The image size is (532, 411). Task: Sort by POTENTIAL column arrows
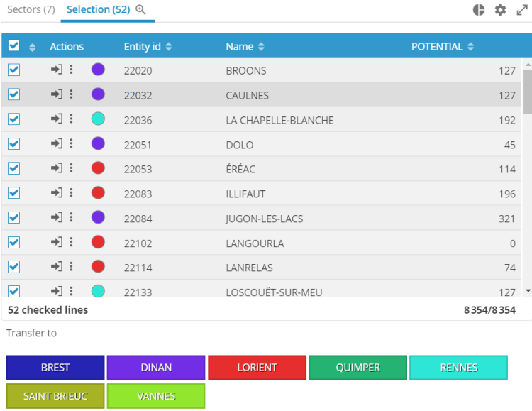(471, 47)
